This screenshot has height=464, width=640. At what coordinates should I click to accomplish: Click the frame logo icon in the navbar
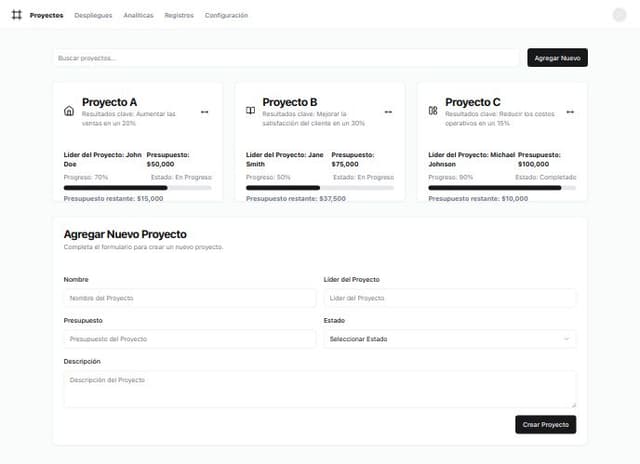point(16,15)
